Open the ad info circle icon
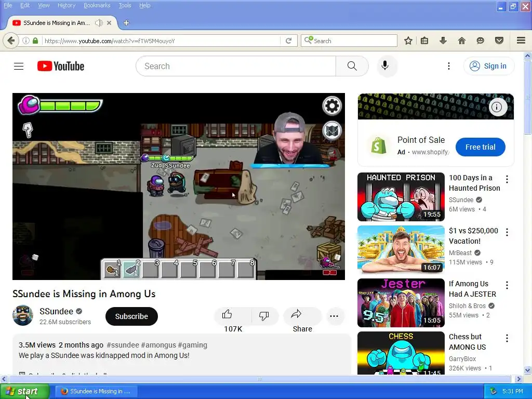 (497, 107)
